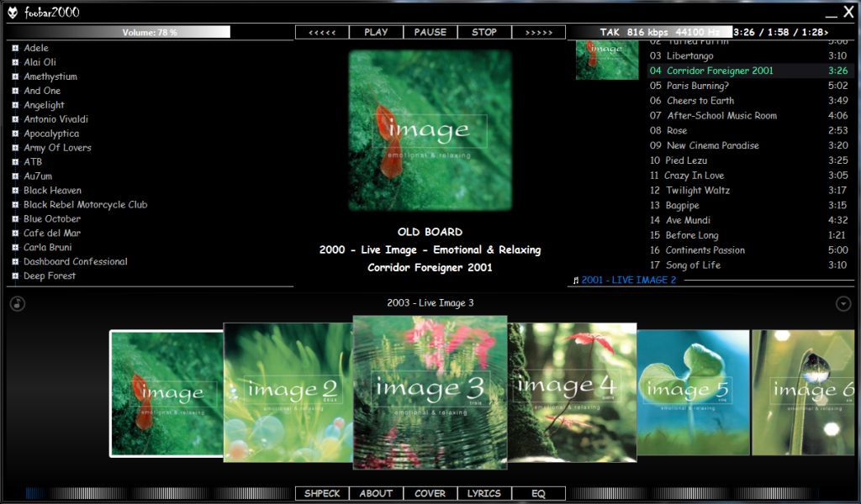
Task: Expand the Au7um tree node
Action: 15,176
